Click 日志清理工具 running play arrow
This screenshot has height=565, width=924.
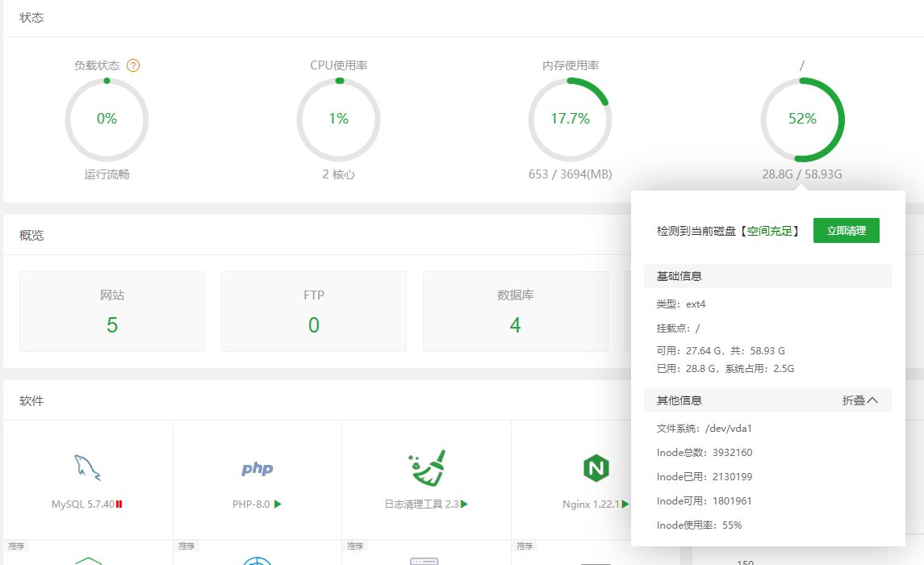[x=464, y=504]
